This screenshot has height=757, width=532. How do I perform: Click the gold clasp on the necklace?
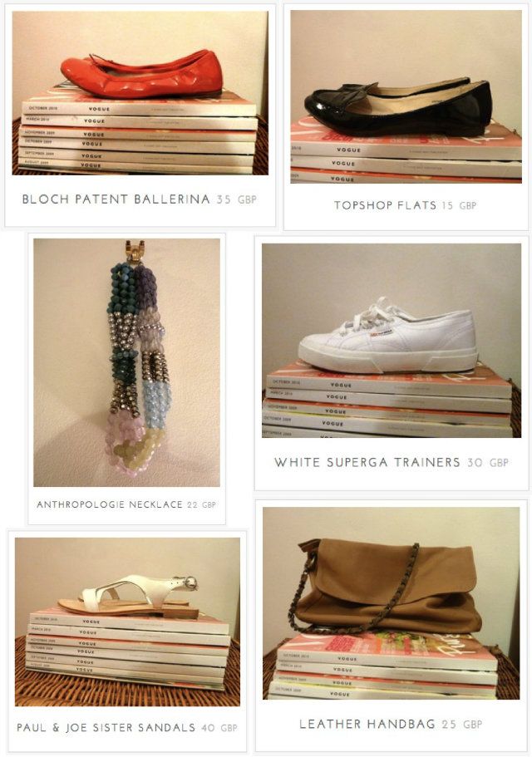pos(135,251)
